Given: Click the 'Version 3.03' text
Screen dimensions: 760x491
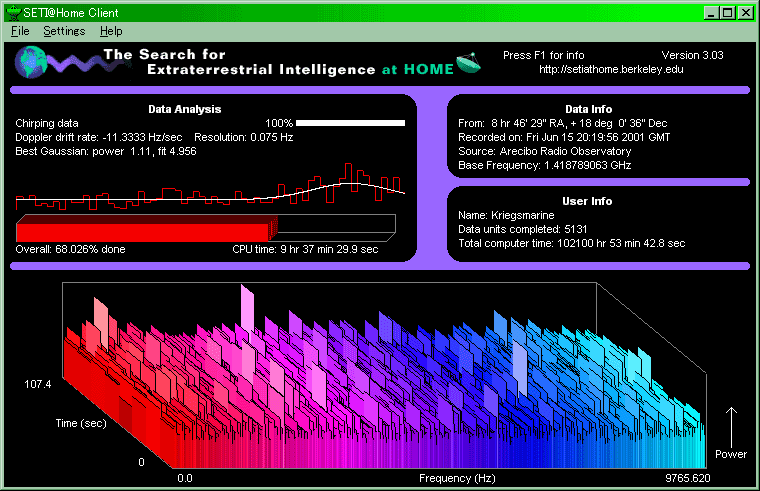Looking at the screenshot, I should click(x=692, y=55).
